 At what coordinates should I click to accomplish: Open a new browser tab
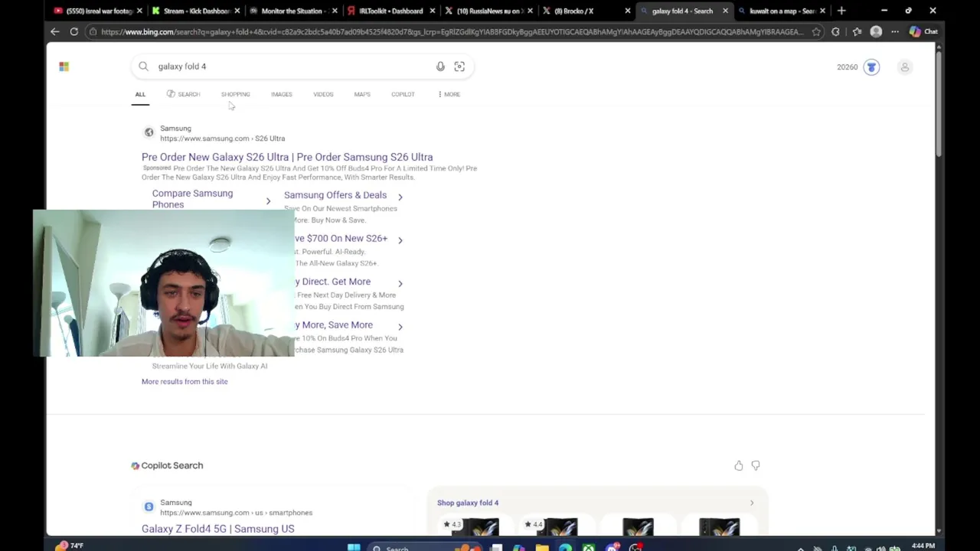[x=841, y=11]
